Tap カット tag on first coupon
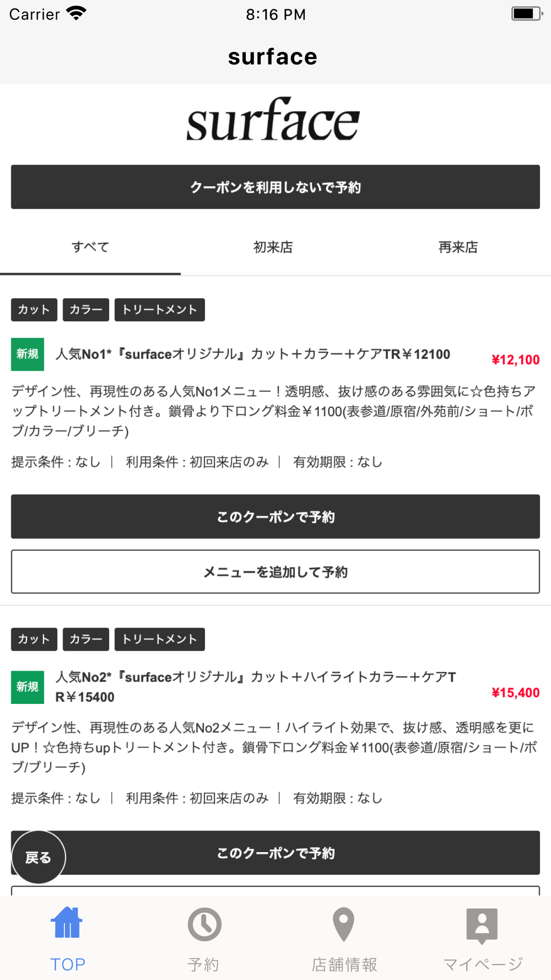Image resolution: width=551 pixels, height=980 pixels. pos(34,310)
